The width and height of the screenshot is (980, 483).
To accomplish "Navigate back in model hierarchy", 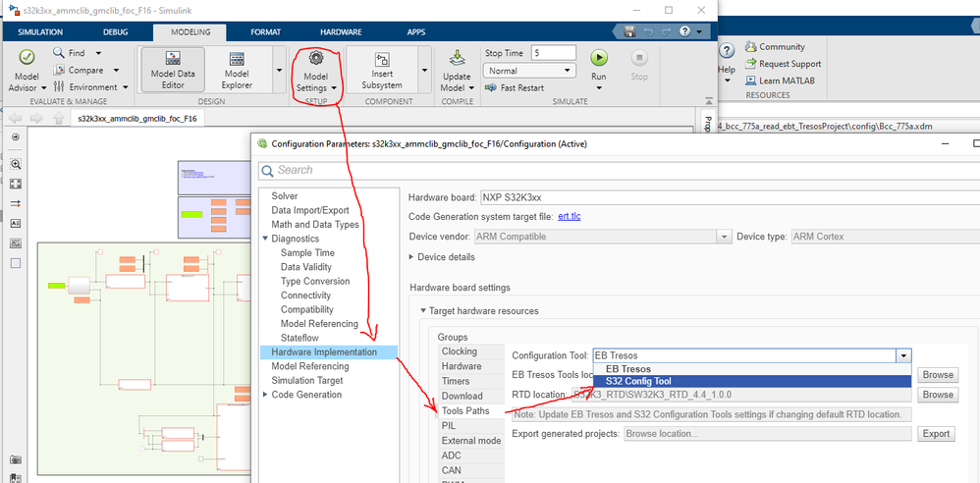I will click(16, 118).
